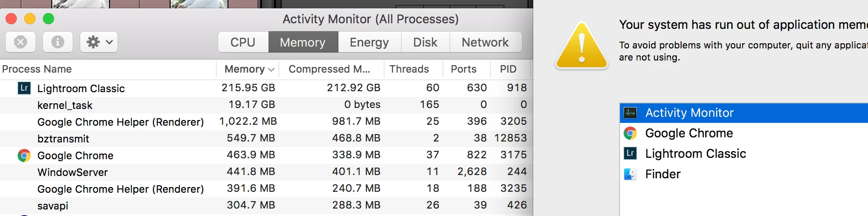Screen dimensions: 868x216
Task: Sort processes by Threads column
Action: [x=409, y=69]
